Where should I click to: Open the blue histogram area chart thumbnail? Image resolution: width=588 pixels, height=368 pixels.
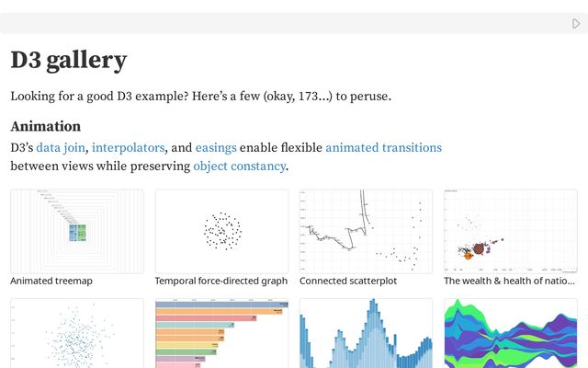point(366,333)
